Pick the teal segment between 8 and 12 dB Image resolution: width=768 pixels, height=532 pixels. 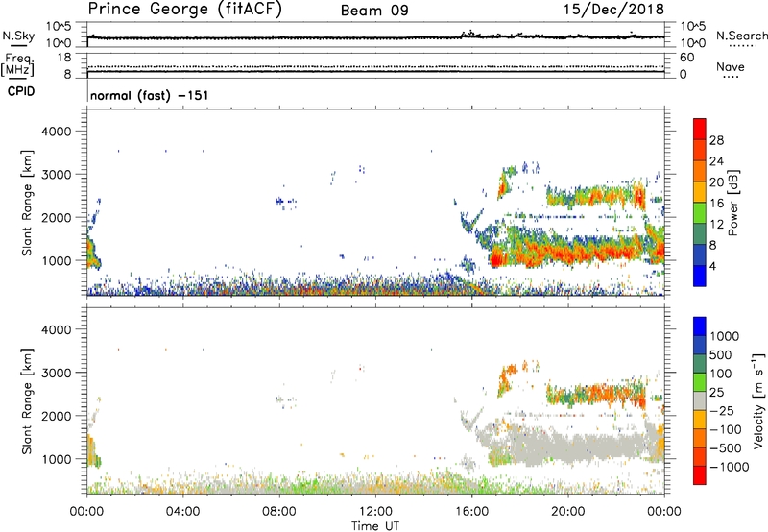coord(700,234)
